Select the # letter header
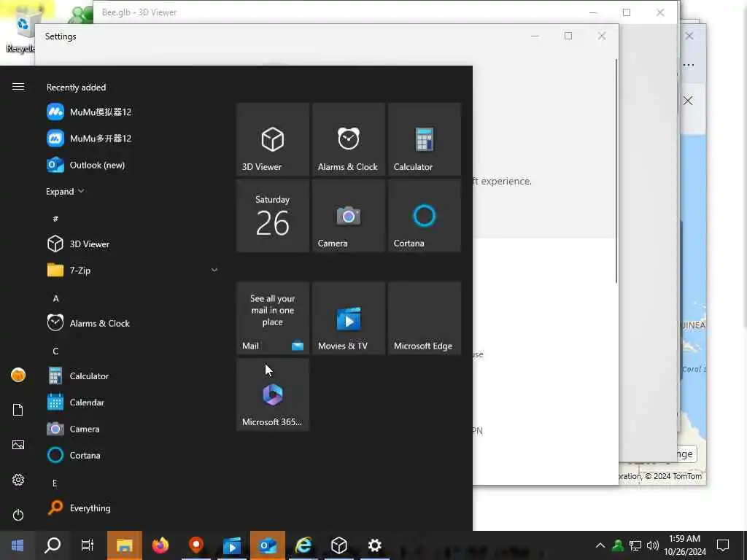The width and height of the screenshot is (747, 560). (55, 219)
